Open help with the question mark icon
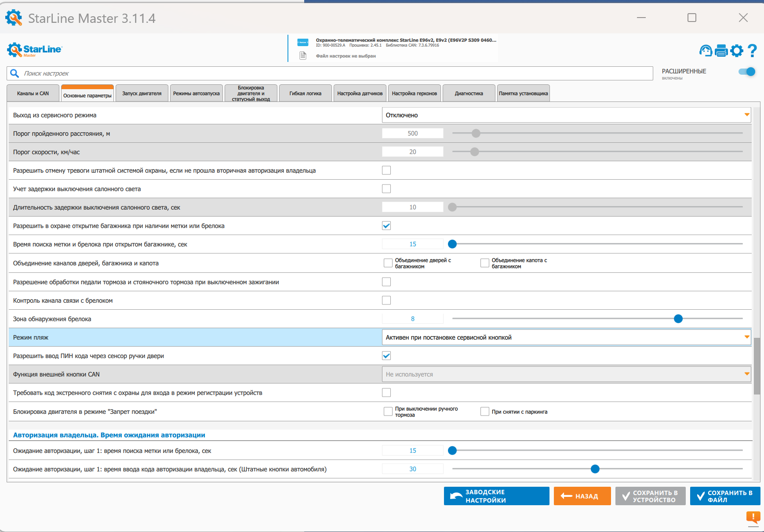 click(x=752, y=51)
